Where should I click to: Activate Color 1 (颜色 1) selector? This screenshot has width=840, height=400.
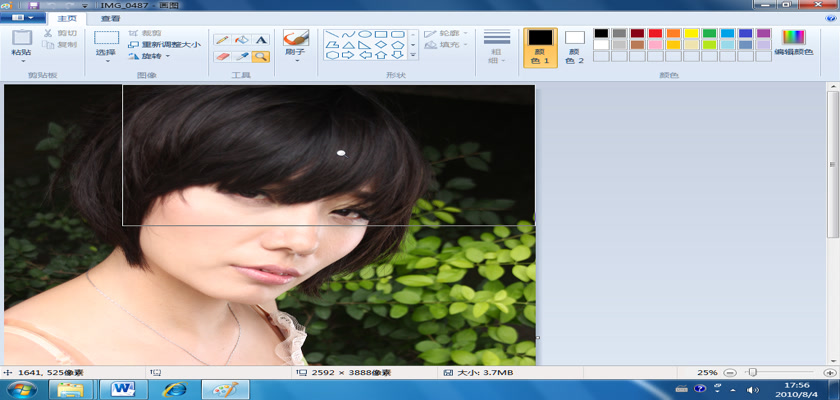pyautogui.click(x=540, y=47)
